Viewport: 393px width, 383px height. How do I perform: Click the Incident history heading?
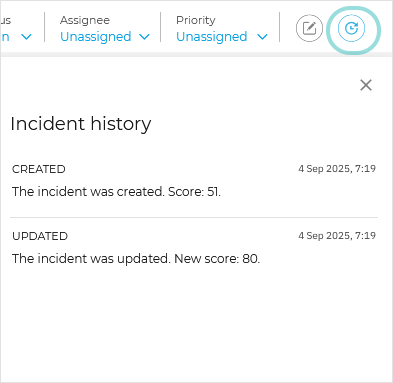point(81,124)
